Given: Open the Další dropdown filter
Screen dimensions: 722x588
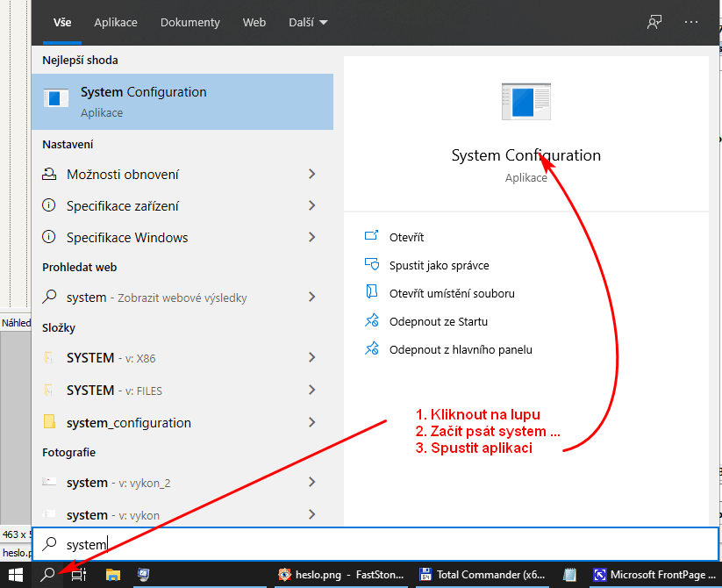Looking at the screenshot, I should coord(308,23).
